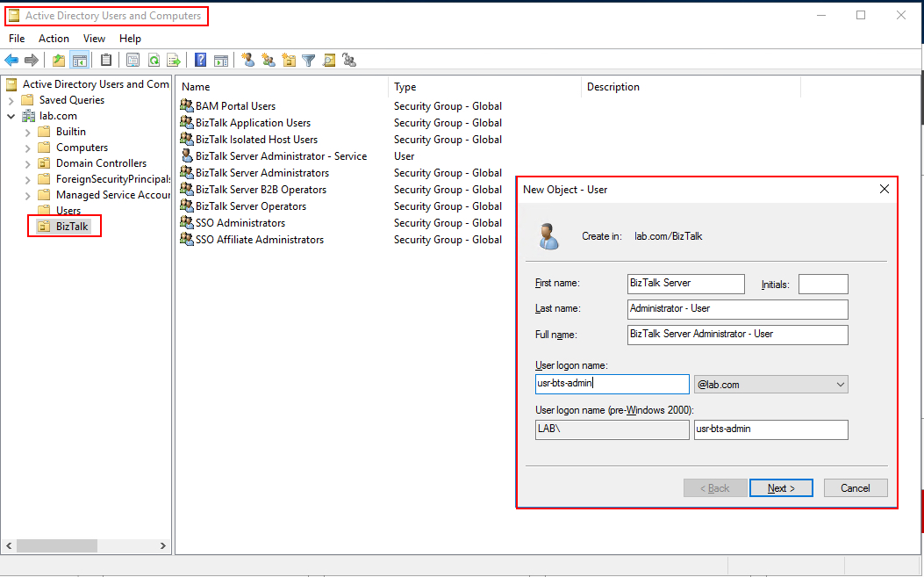This screenshot has width=924, height=577.
Task: Click the Paste clipboard toolbar icon
Action: 106,61
